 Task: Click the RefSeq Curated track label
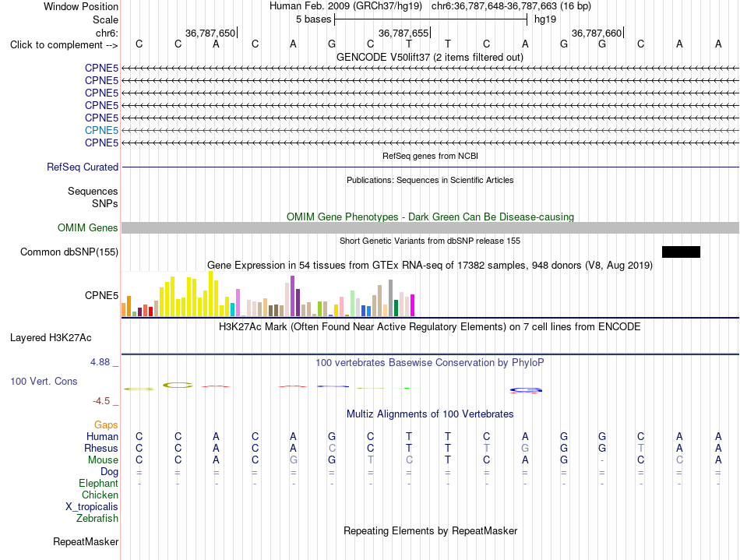[x=83, y=167]
